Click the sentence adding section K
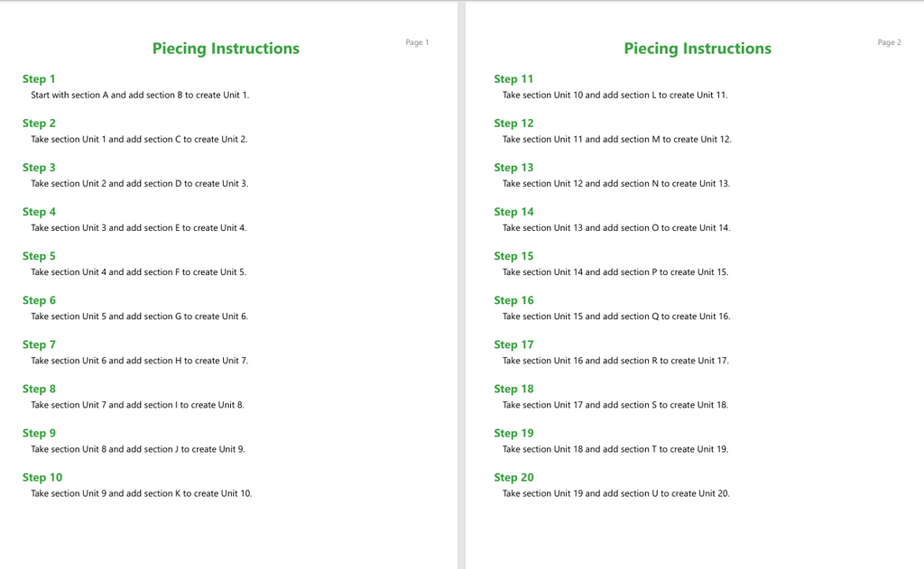Image resolution: width=924 pixels, height=569 pixels. coord(142,493)
